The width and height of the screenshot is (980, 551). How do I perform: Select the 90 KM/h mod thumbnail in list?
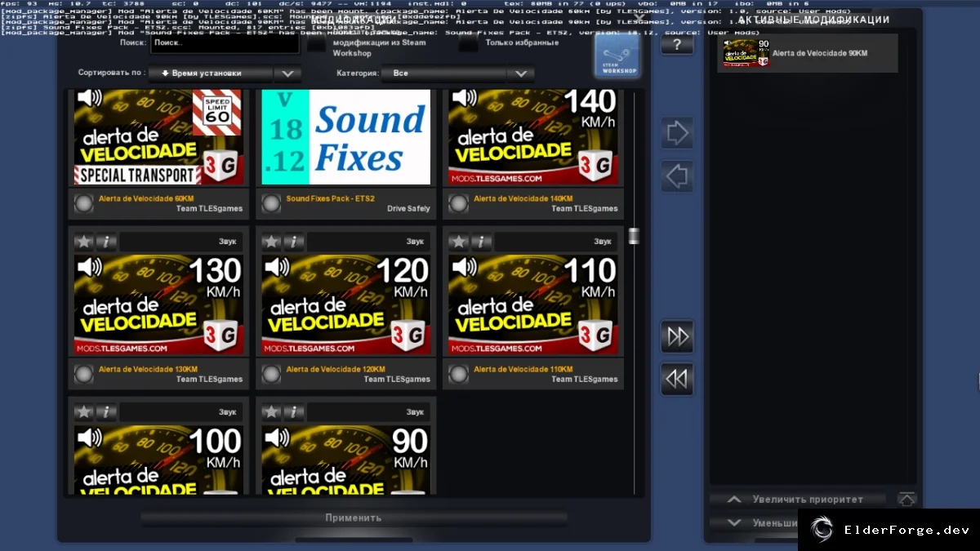pos(345,460)
